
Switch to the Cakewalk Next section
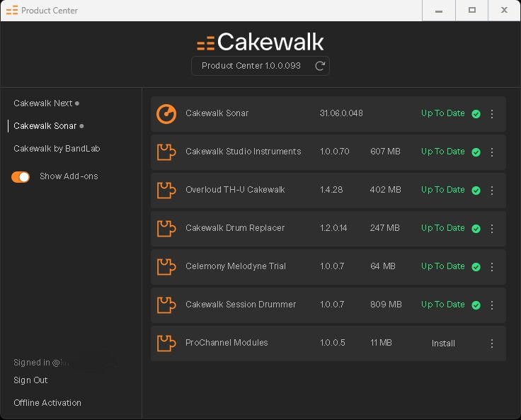(43, 103)
